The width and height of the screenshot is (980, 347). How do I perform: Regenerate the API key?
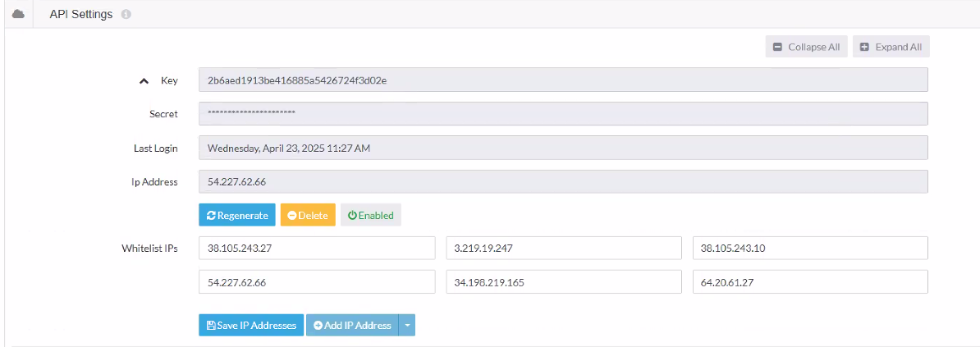pyautogui.click(x=237, y=215)
